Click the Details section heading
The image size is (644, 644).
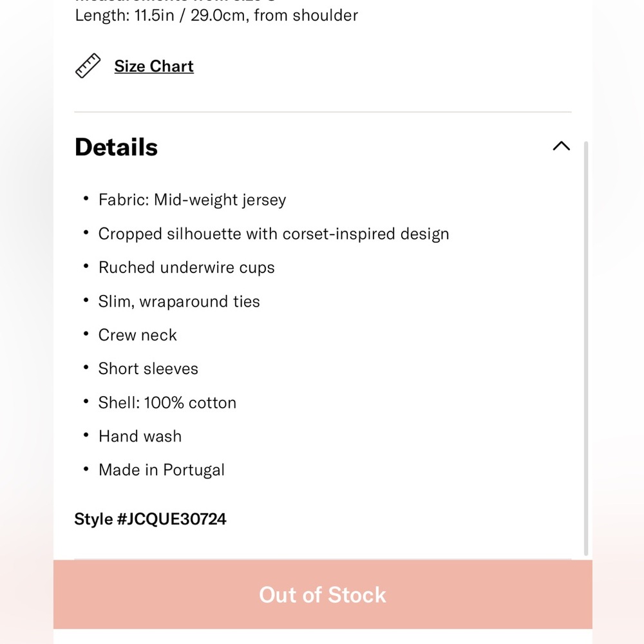point(116,147)
